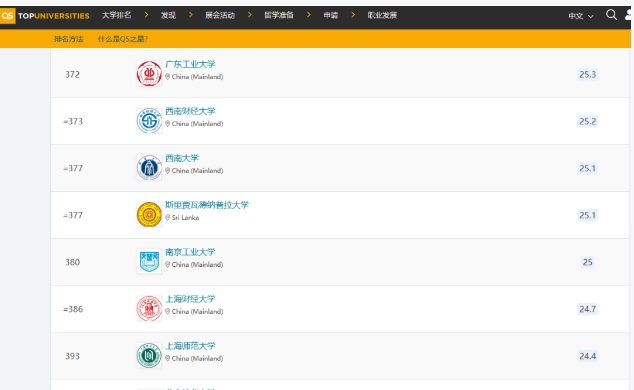This screenshot has height=390, width=634.
Task: Click score 25.1 in Sri Lanka row
Action: [588, 215]
